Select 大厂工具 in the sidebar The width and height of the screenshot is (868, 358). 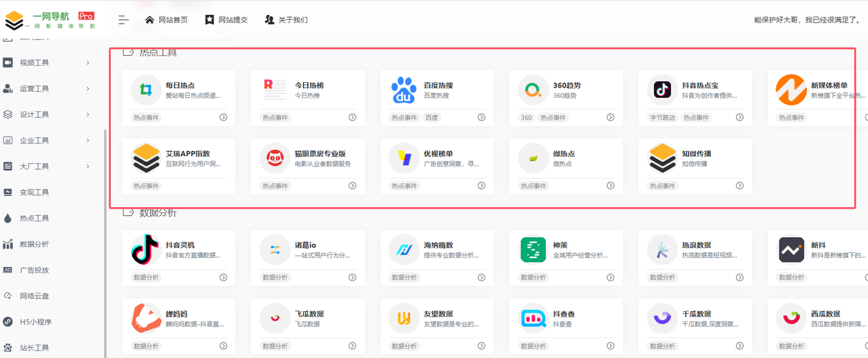(x=35, y=166)
